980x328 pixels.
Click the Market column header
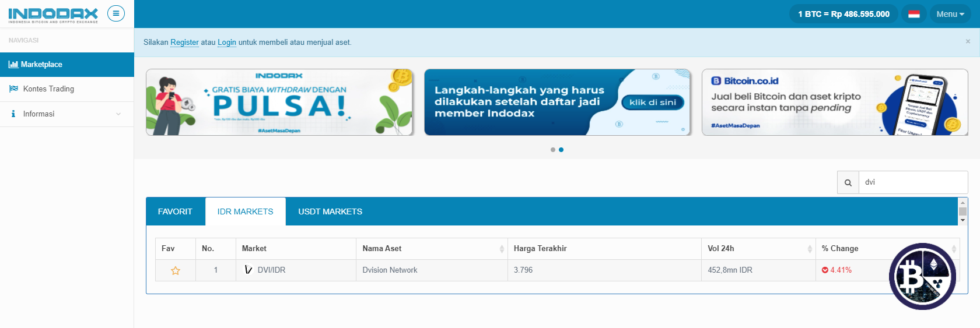pyautogui.click(x=296, y=249)
